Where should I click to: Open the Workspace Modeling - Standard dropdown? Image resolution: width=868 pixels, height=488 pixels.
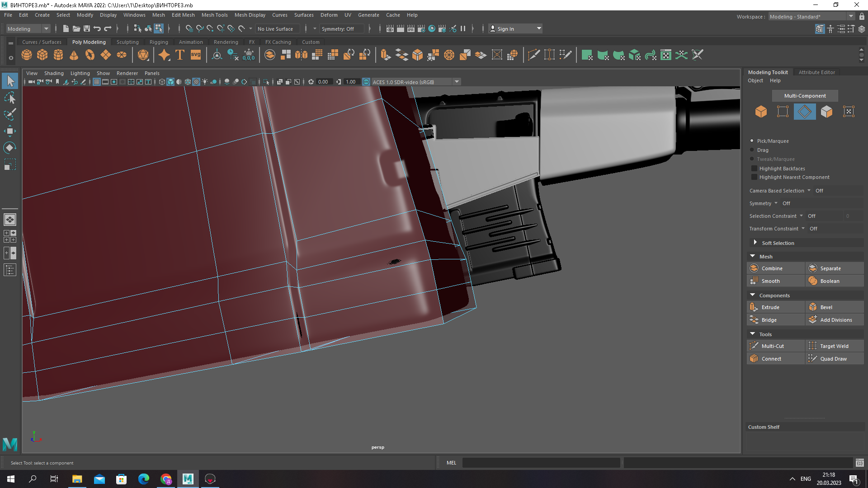(x=811, y=17)
